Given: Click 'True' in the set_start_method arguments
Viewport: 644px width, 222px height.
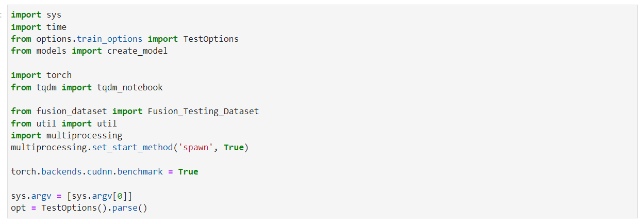Looking at the screenshot, I should coord(234,147).
